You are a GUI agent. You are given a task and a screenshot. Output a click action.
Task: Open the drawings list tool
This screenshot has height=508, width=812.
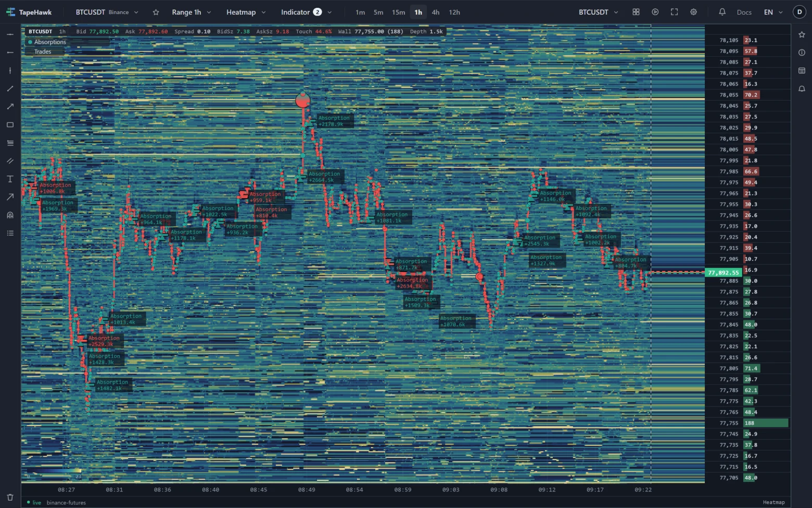pos(10,233)
